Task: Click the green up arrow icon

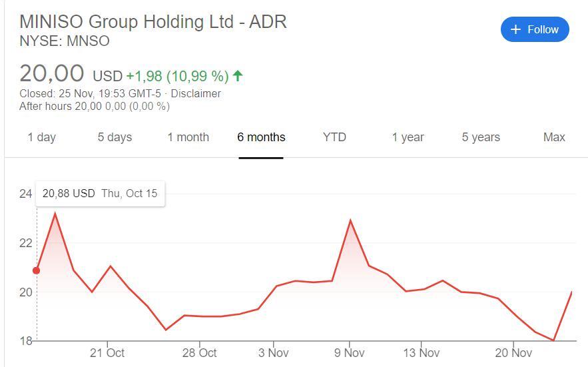Action: pos(238,75)
